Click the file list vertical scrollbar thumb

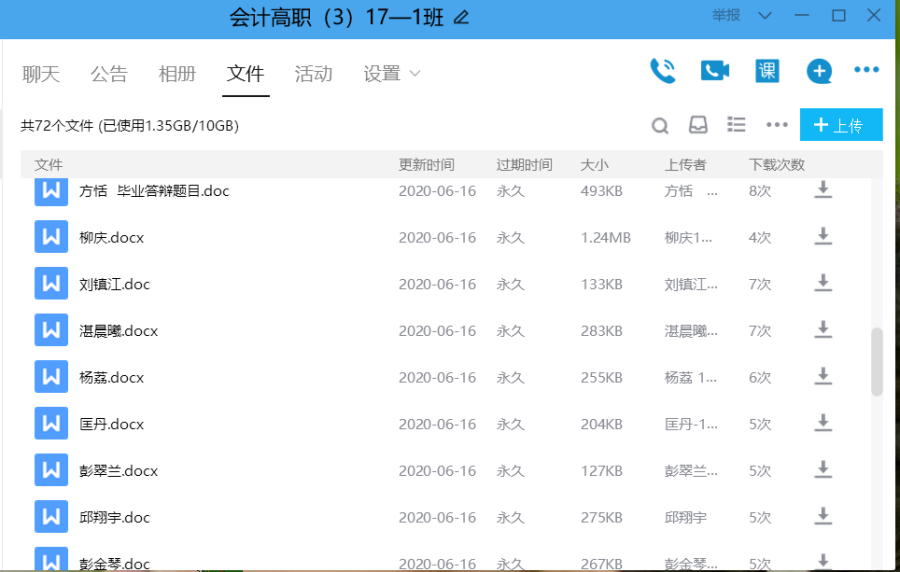pos(876,361)
